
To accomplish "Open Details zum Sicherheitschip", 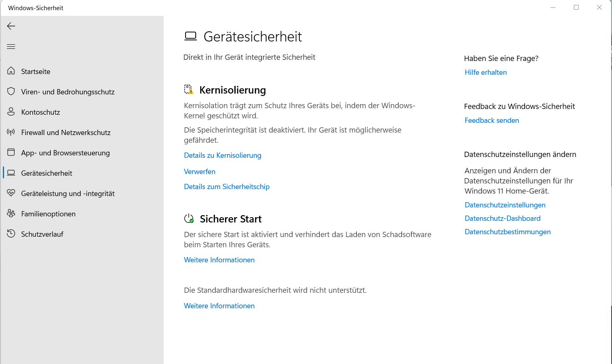I will pos(227,187).
